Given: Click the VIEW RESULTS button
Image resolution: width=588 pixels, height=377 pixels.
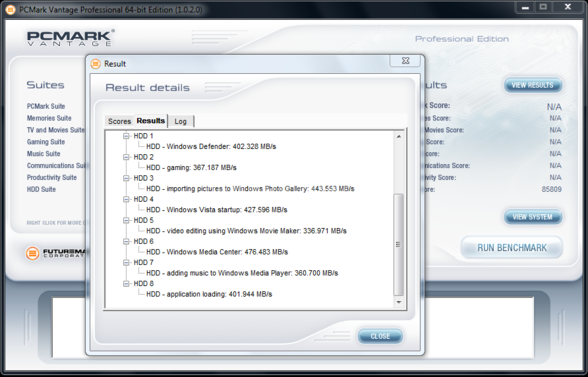Looking at the screenshot, I should coord(532,85).
